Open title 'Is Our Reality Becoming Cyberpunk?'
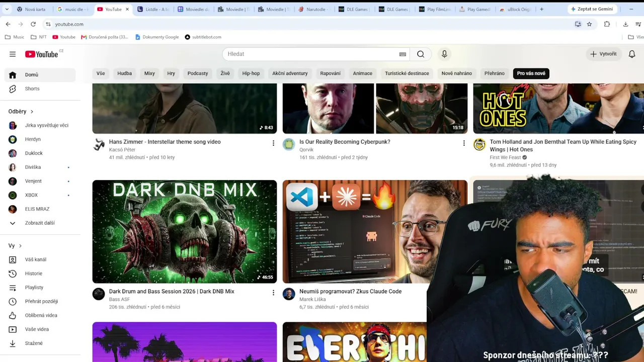 tap(345, 142)
